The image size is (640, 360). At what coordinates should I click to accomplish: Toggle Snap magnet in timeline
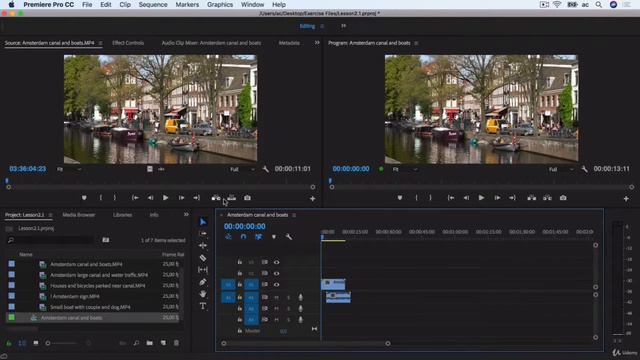(243, 237)
